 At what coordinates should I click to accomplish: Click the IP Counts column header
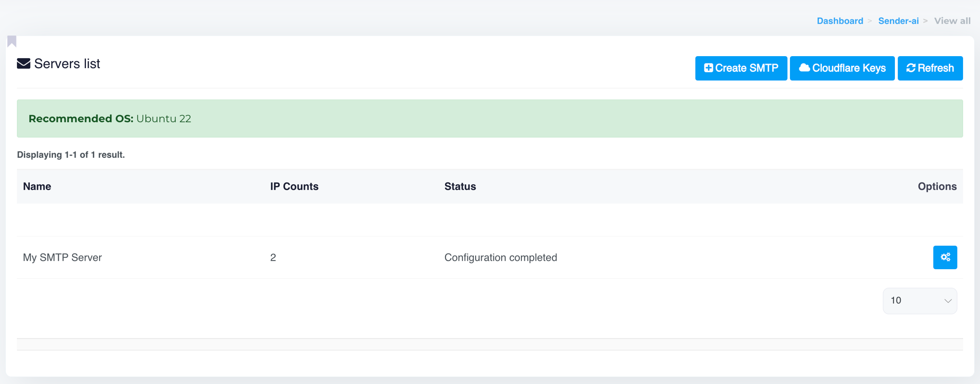pos(294,186)
